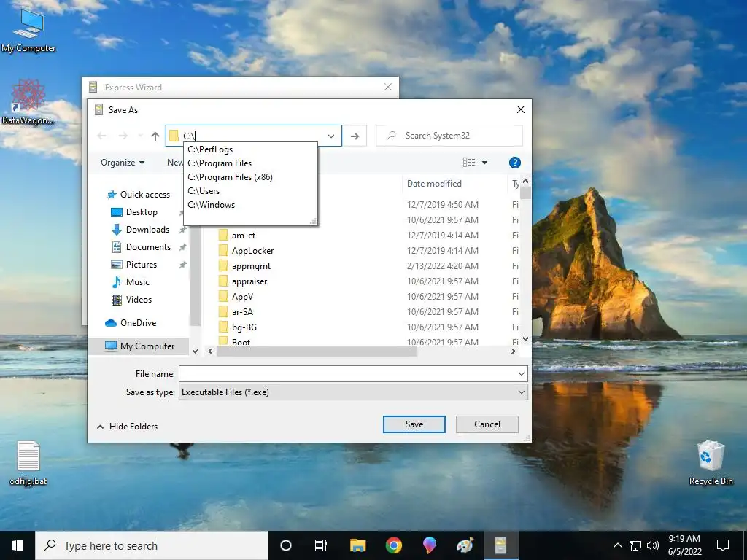Screen dimensions: 747x560
Task: Select the am-et folder
Action: coord(237,236)
